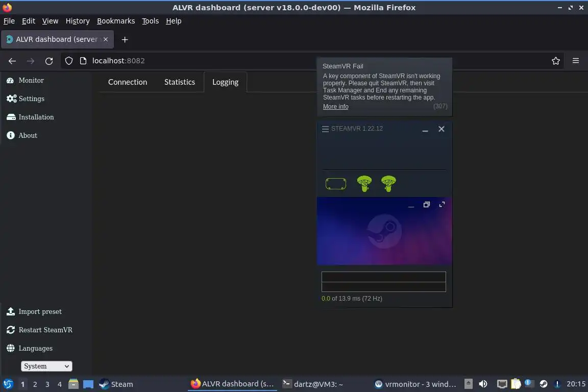The width and height of the screenshot is (588, 392).
Task: Open the Installation sidebar page
Action: pyautogui.click(x=31, y=117)
